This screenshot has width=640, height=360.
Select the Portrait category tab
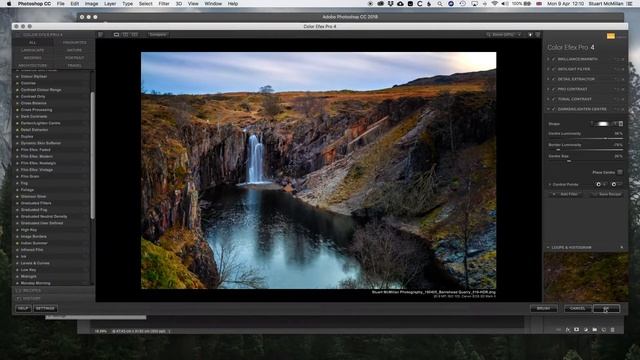(74, 58)
